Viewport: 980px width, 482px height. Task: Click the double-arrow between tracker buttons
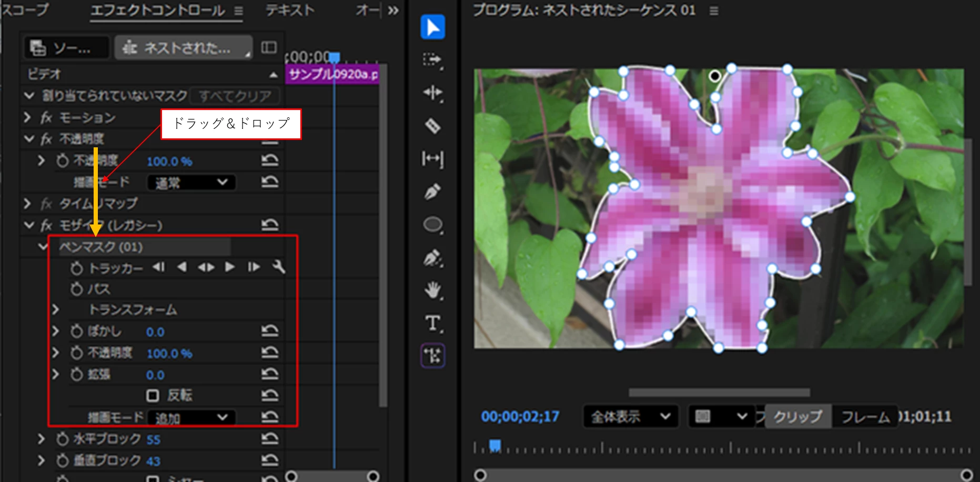pyautogui.click(x=206, y=267)
